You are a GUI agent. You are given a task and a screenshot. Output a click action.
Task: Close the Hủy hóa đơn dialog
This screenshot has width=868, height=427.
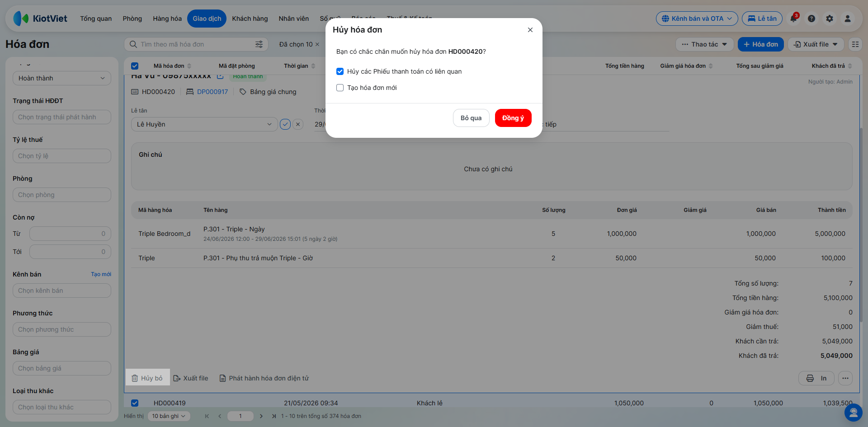coord(530,30)
